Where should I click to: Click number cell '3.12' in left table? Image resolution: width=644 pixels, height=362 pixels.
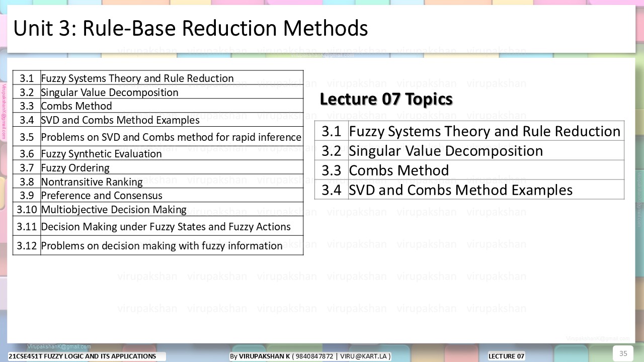(x=27, y=246)
